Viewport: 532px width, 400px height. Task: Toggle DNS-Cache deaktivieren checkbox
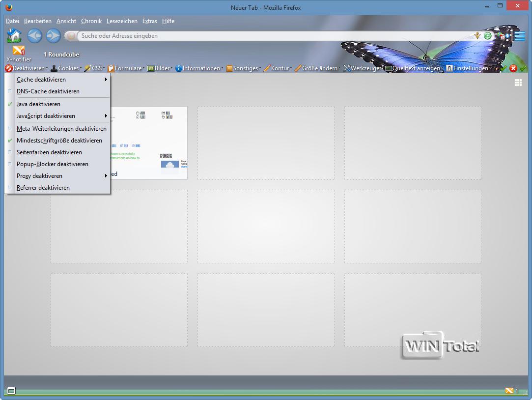pos(10,91)
